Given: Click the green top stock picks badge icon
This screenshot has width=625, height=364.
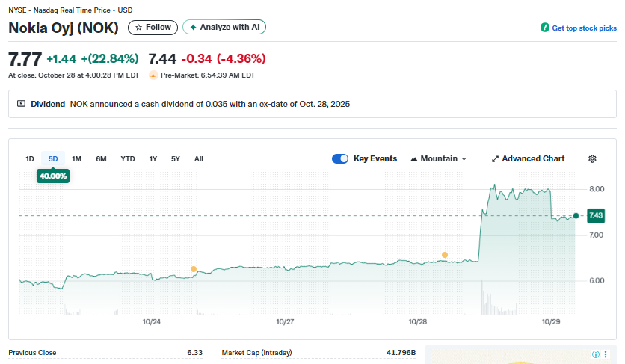Looking at the screenshot, I should [545, 28].
